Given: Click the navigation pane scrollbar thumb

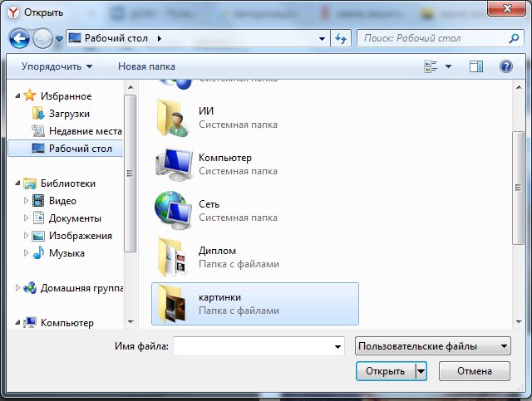Looking at the screenshot, I should pos(130,174).
